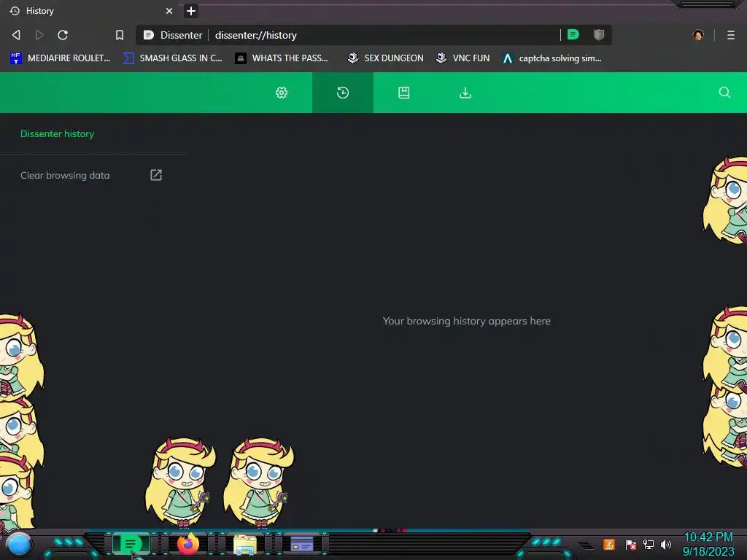Click the forward navigation arrow
This screenshot has width=747, height=560.
(39, 35)
